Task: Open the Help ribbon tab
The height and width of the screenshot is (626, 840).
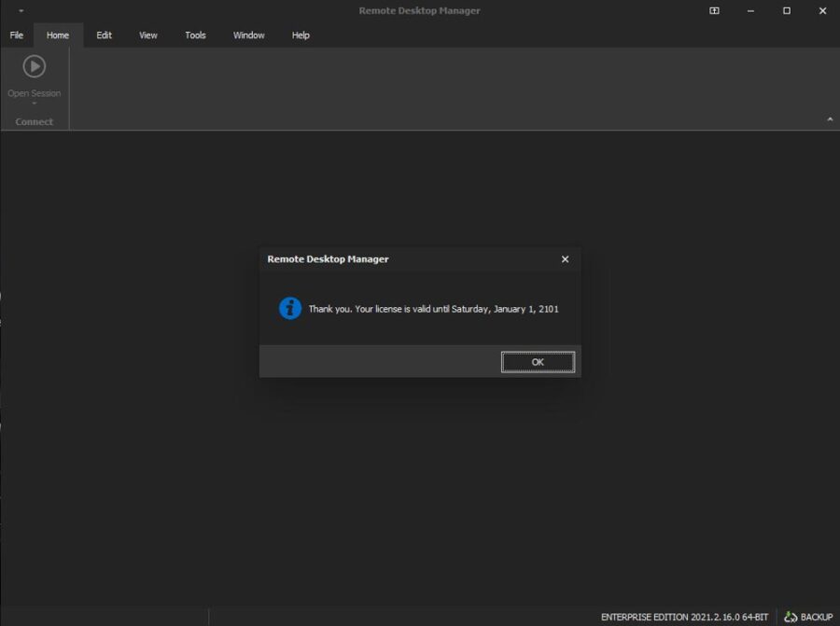Action: pos(301,35)
